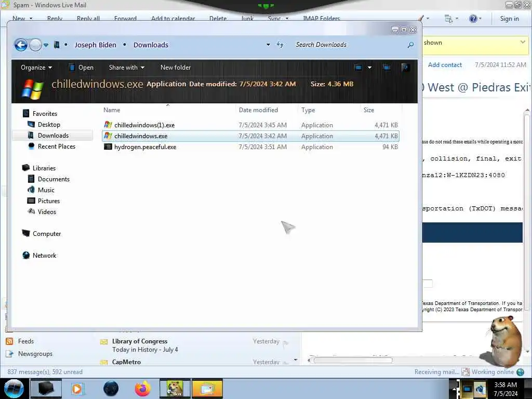Click Open in Explorer toolbar

(x=81, y=68)
